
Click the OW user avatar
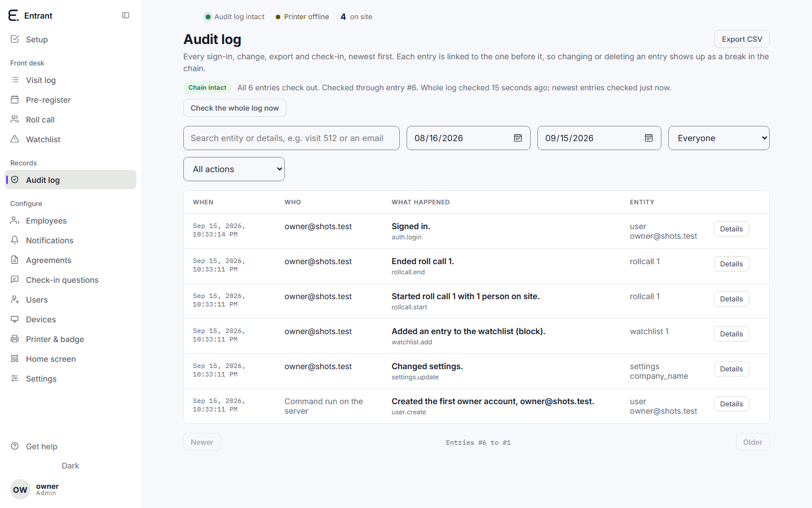[20, 489]
